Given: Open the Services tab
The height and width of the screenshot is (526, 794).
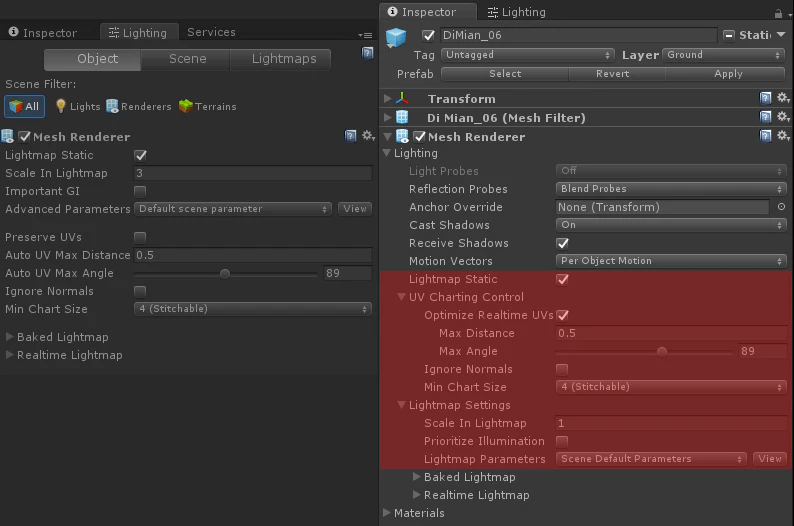Looking at the screenshot, I should (x=211, y=32).
